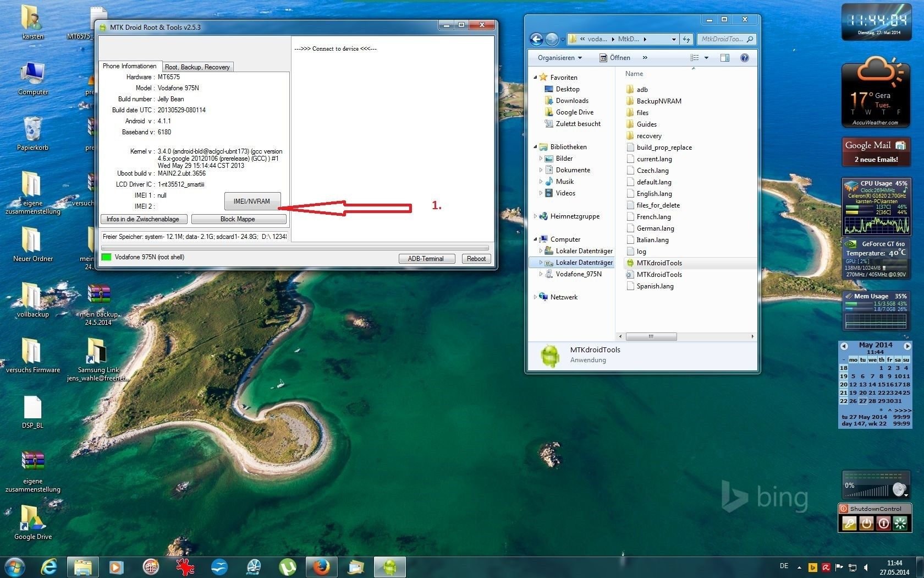Open the Papierkorb desktop icon

[32, 134]
